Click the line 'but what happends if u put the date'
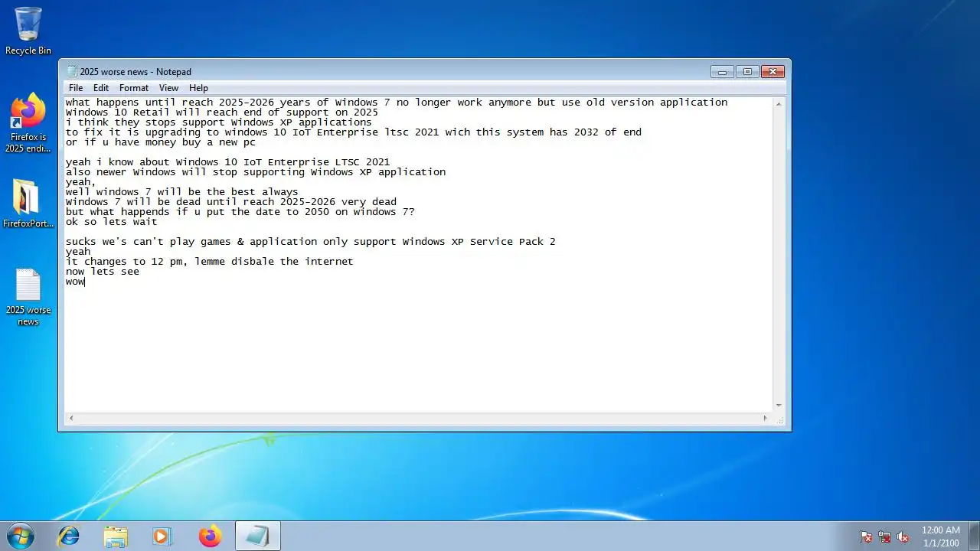The width and height of the screenshot is (980, 551). [240, 212]
